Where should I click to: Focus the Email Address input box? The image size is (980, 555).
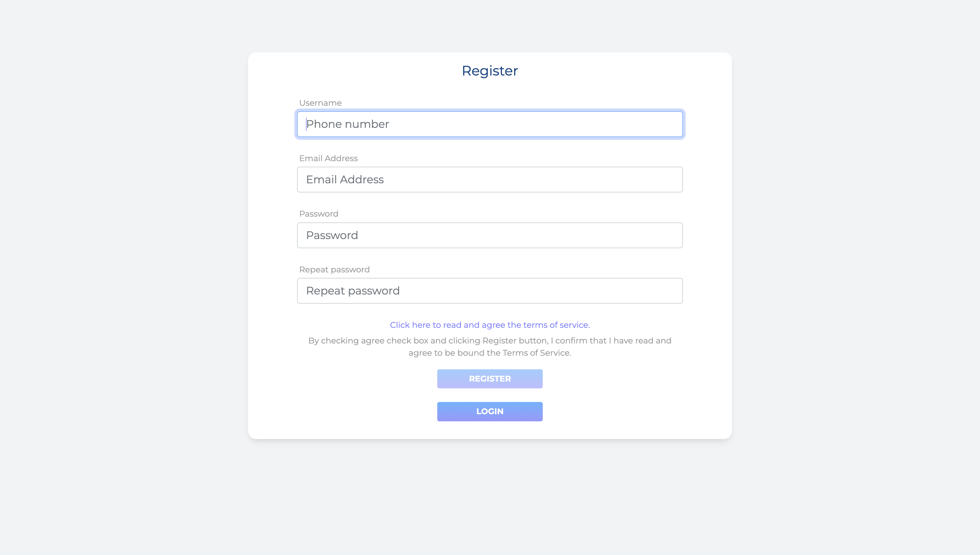tap(490, 180)
